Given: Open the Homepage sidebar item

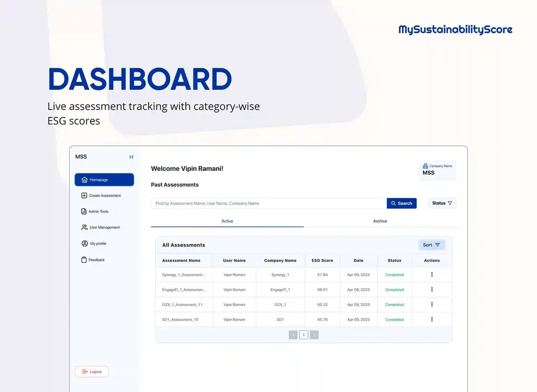Looking at the screenshot, I should click(104, 180).
